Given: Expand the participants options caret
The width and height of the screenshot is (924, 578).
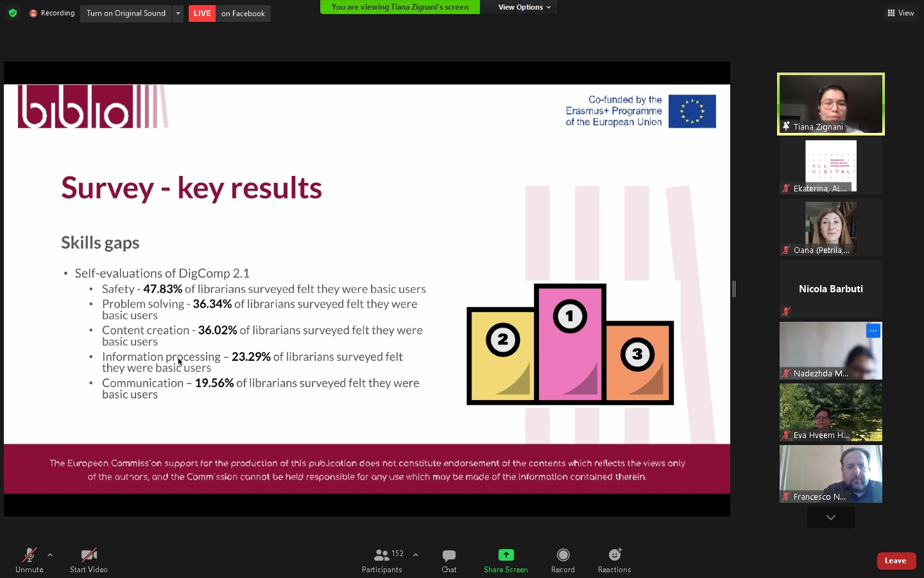Looking at the screenshot, I should [416, 555].
